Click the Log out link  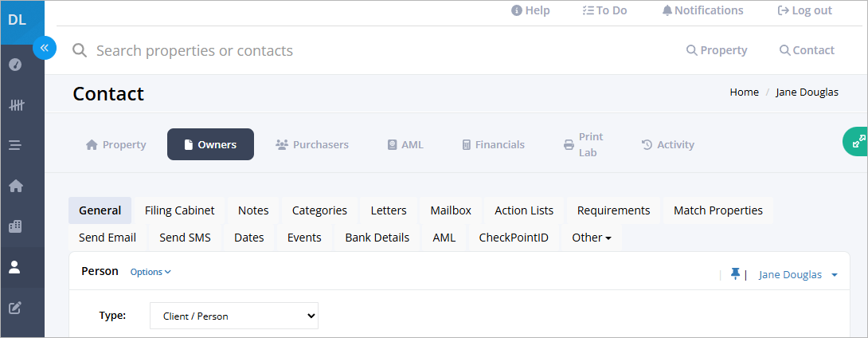click(805, 10)
